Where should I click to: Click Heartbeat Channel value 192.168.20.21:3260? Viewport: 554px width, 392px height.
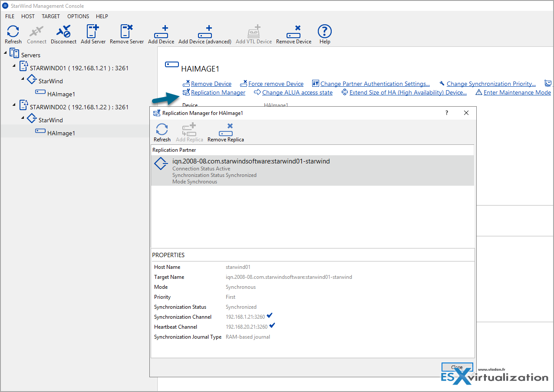[x=247, y=327]
